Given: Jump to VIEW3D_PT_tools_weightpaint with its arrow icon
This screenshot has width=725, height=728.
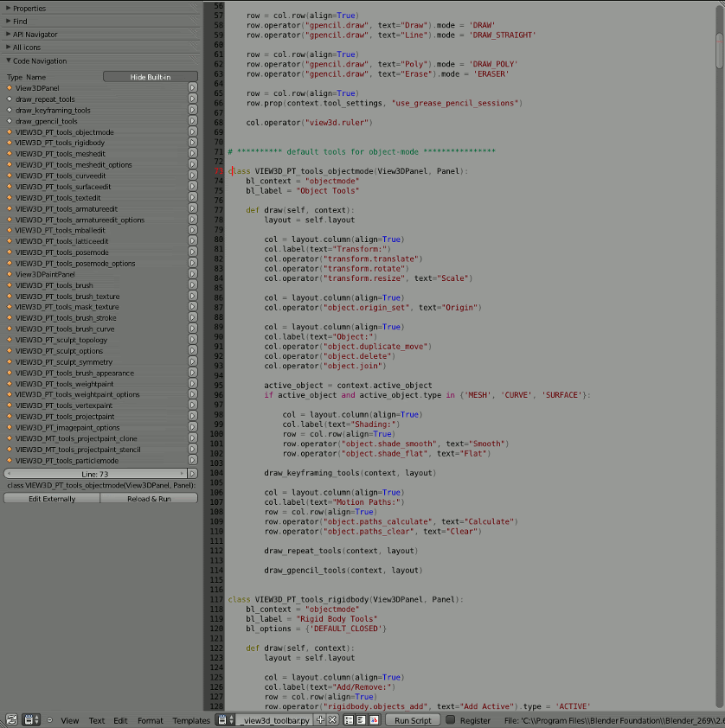Looking at the screenshot, I should point(193,384).
